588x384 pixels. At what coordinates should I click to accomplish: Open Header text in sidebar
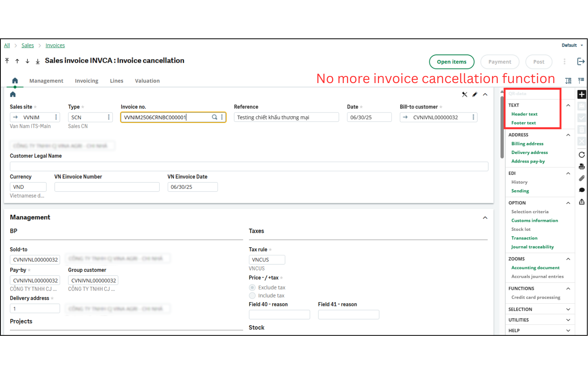coord(524,114)
